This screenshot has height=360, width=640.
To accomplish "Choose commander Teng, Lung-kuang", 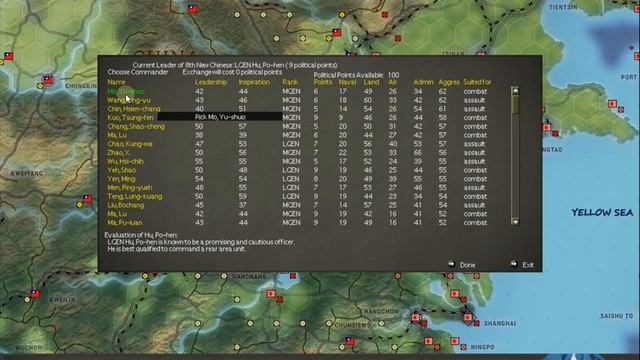I will 135,196.
